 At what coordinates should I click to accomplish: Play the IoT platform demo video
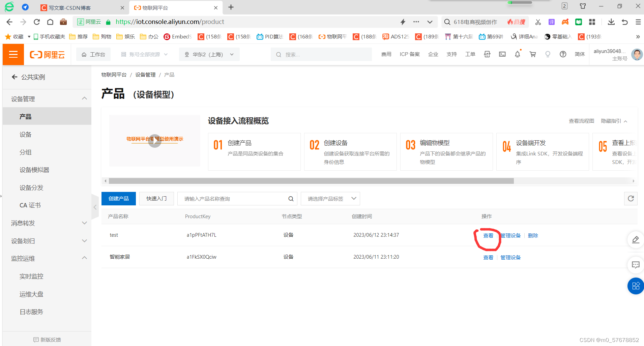coord(155,141)
